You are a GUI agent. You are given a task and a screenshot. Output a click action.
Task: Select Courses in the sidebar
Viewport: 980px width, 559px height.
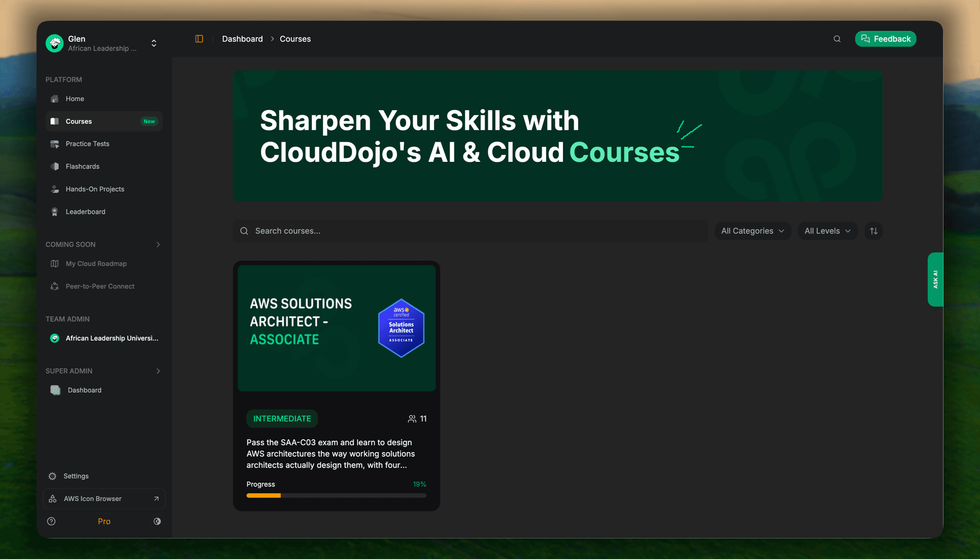pyautogui.click(x=104, y=121)
